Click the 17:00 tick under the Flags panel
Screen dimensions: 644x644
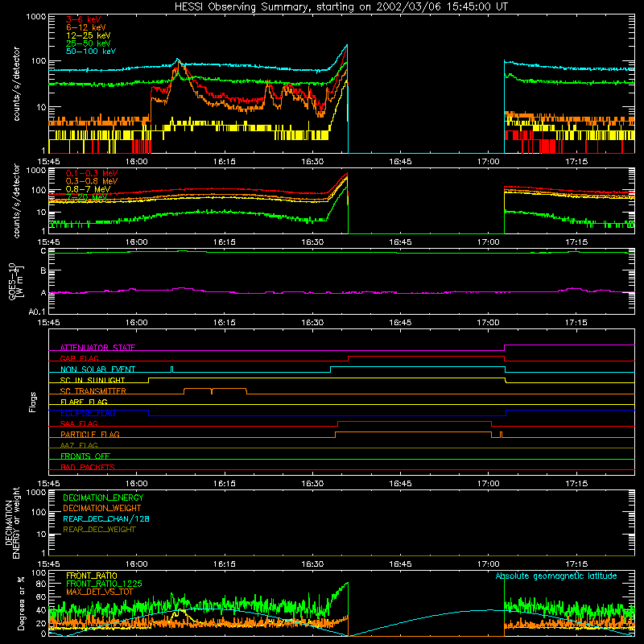489,484
